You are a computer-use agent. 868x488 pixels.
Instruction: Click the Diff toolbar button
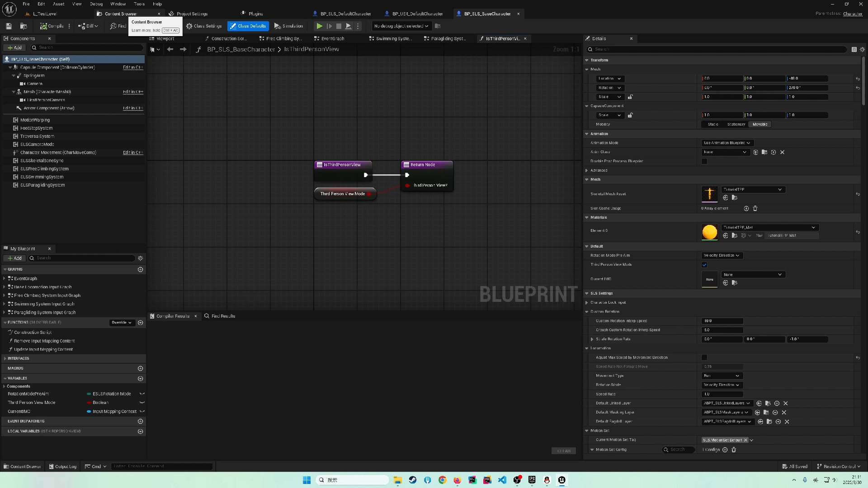(88, 26)
